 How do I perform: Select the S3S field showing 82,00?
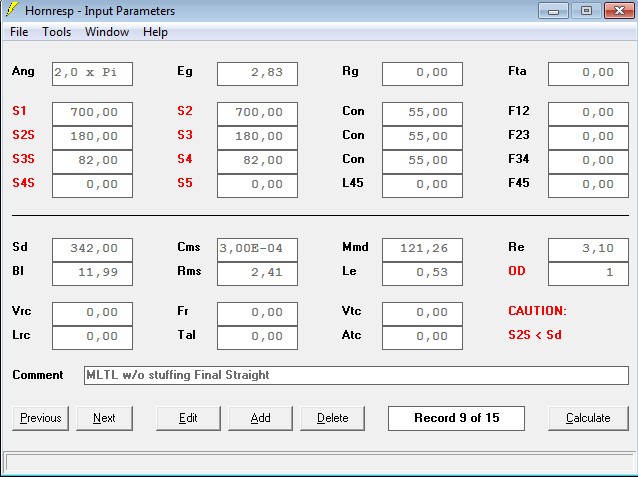coord(92,162)
